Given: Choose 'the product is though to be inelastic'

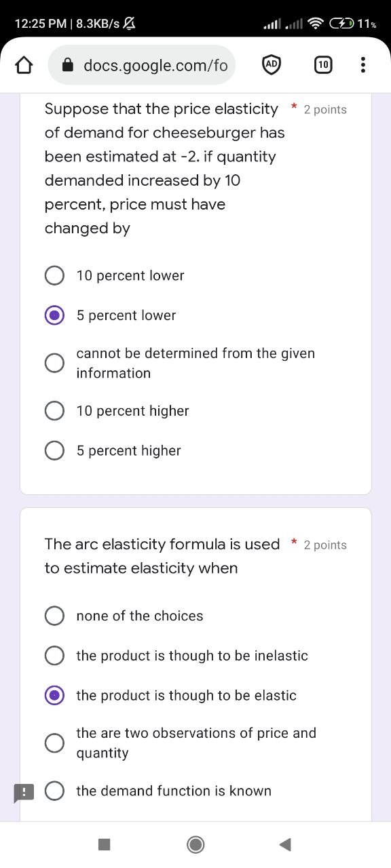Looking at the screenshot, I should click(54, 655).
